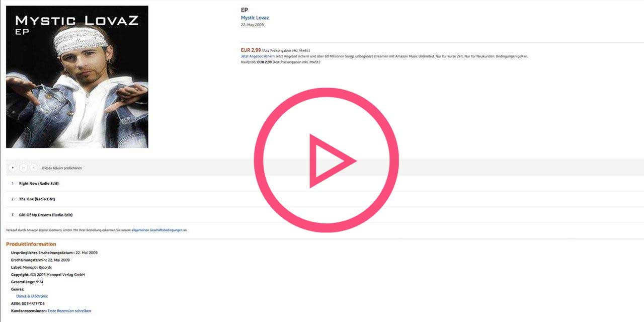The height and width of the screenshot is (322, 644).
Task: Click the small play button beside album preview
Action: pos(13,168)
